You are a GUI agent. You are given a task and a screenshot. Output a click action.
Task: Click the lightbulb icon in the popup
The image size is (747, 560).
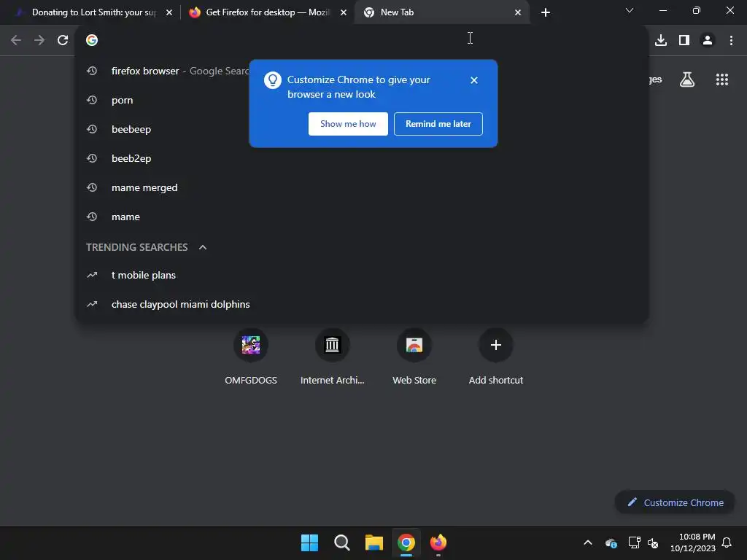(273, 80)
